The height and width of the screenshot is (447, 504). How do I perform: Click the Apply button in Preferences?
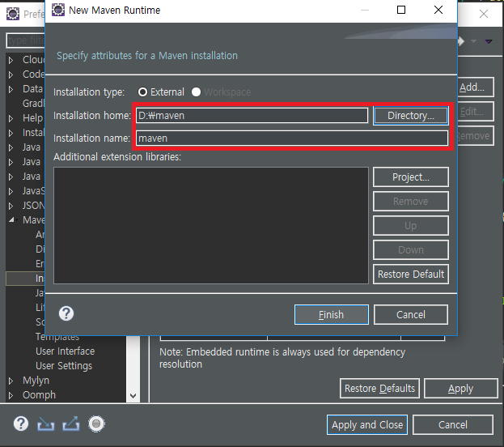461,389
